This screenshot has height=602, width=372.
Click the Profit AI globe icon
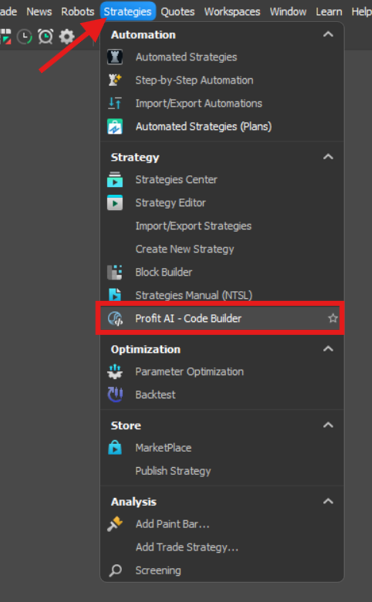click(x=115, y=318)
